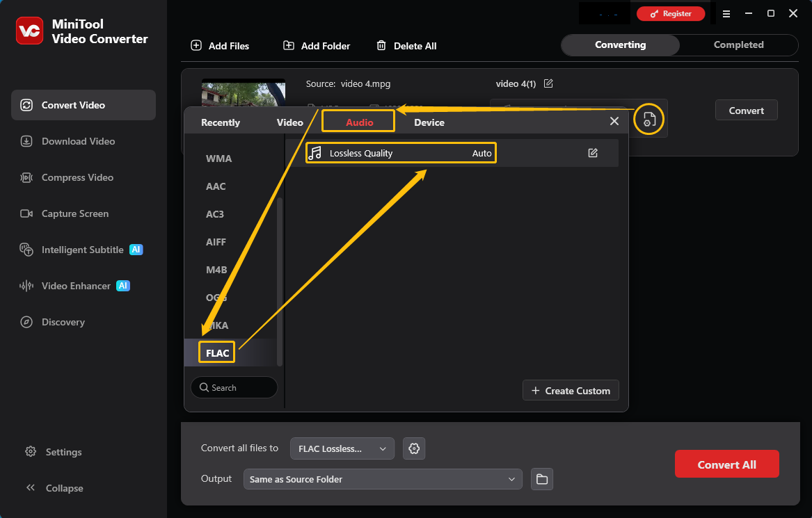Image resolution: width=812 pixels, height=518 pixels.
Task: Click the format list scrollbar
Action: pos(280,282)
